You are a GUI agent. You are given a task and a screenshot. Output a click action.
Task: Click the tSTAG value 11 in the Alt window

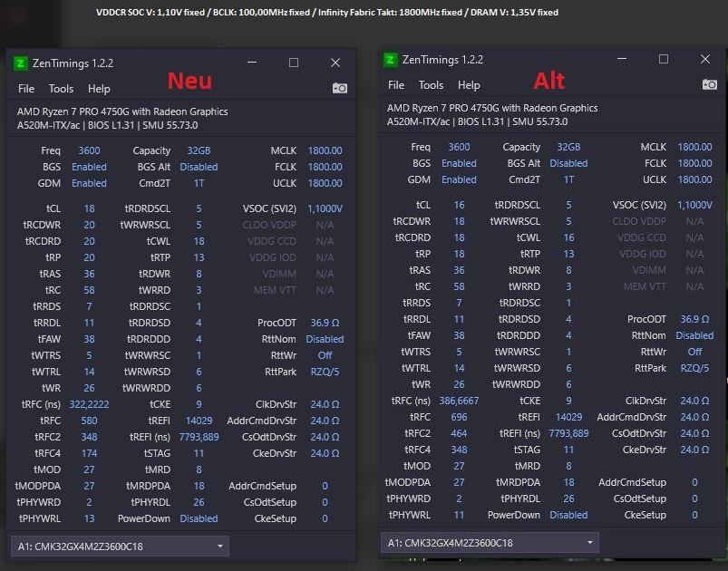tap(568, 450)
